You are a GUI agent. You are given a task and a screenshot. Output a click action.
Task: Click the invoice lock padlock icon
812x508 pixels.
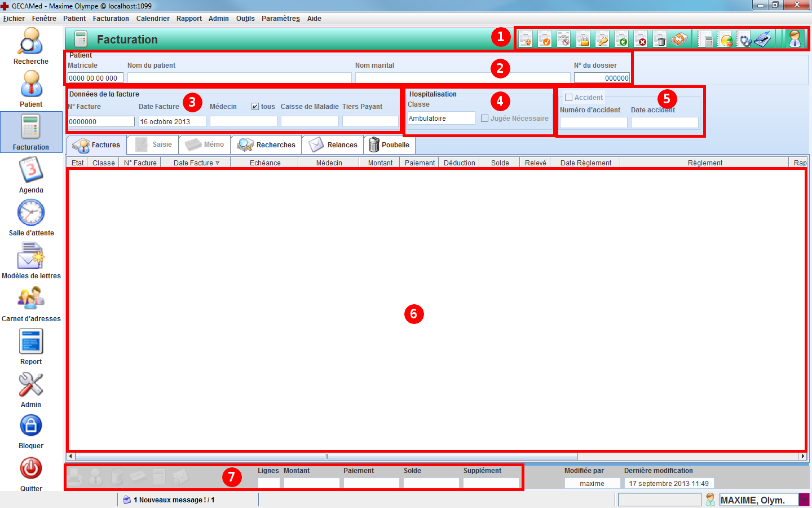point(583,40)
